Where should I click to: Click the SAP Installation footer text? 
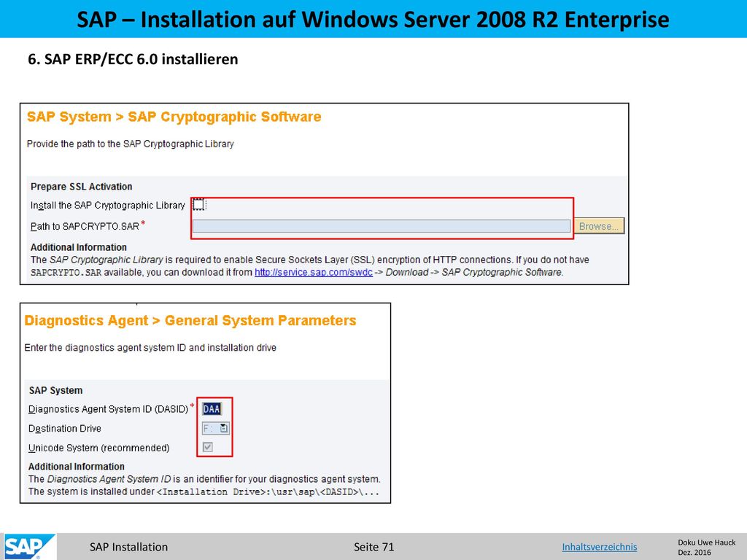point(128,547)
